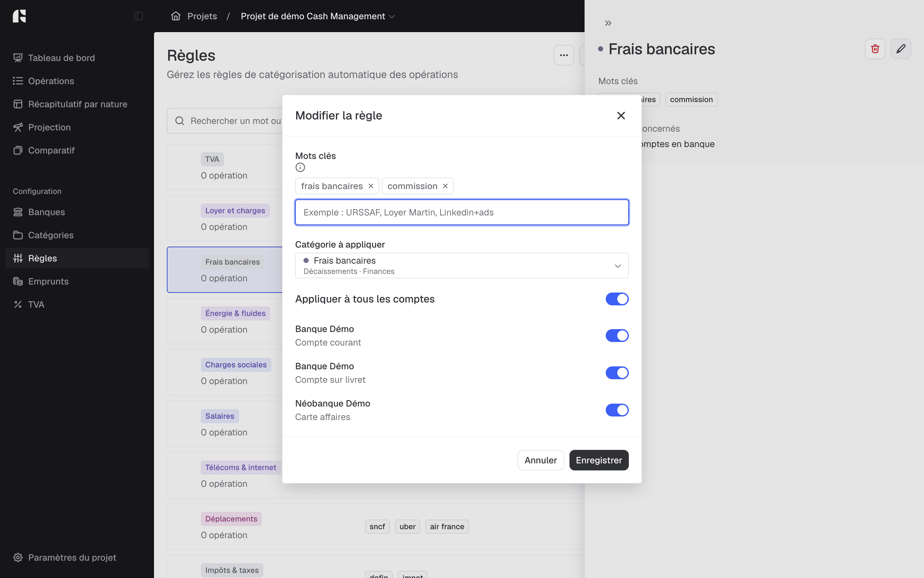
Task: Click the air france keyword tag
Action: click(447, 526)
